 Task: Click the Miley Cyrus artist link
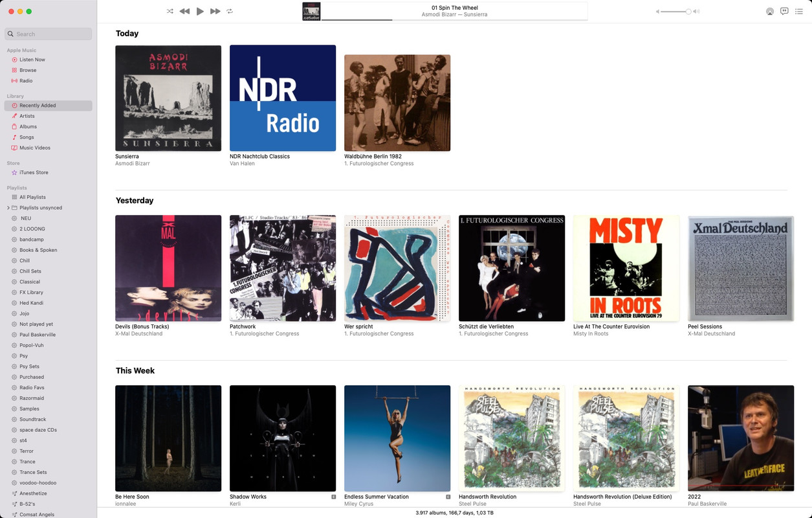(x=358, y=504)
